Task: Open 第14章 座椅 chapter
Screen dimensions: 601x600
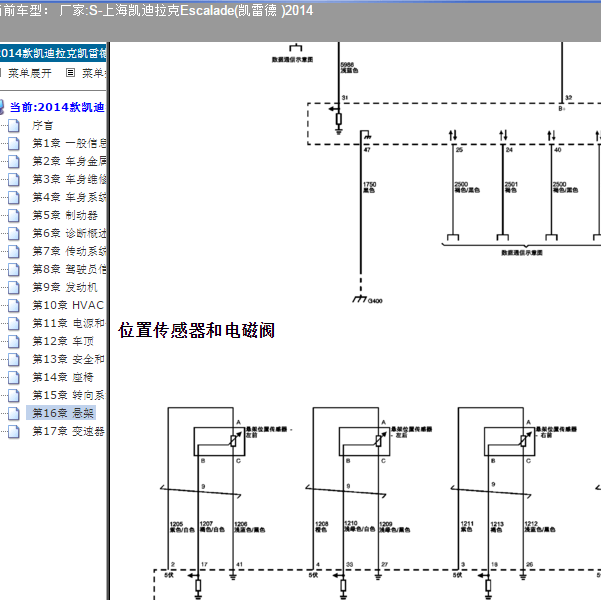Action: pos(63,378)
